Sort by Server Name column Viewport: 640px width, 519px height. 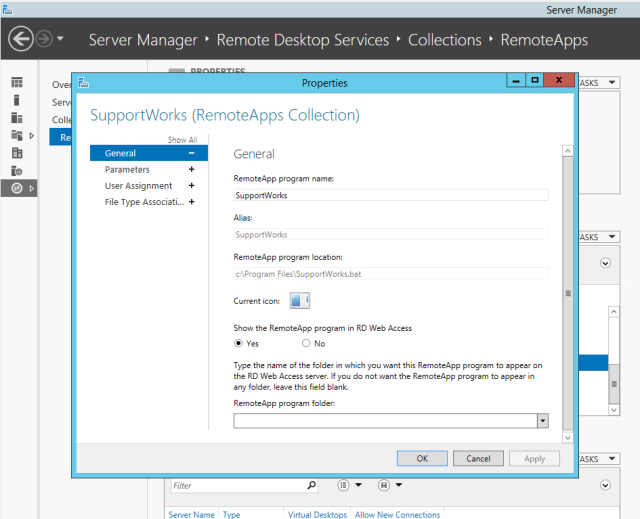(x=191, y=514)
